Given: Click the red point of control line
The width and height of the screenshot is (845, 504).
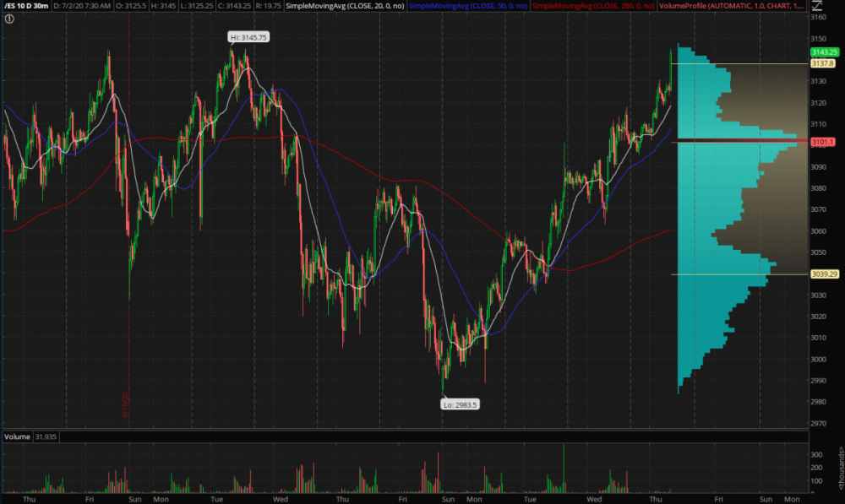Looking at the screenshot, I should coord(735,141).
